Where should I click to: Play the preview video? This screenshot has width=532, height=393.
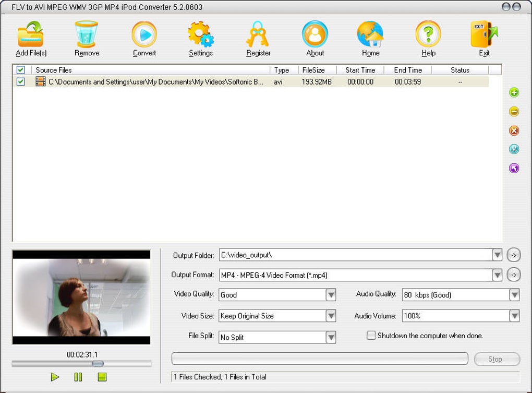point(55,377)
